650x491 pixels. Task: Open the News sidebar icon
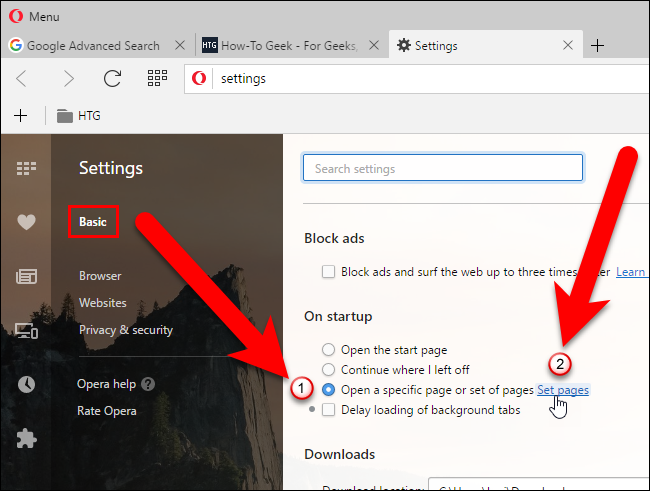26,276
